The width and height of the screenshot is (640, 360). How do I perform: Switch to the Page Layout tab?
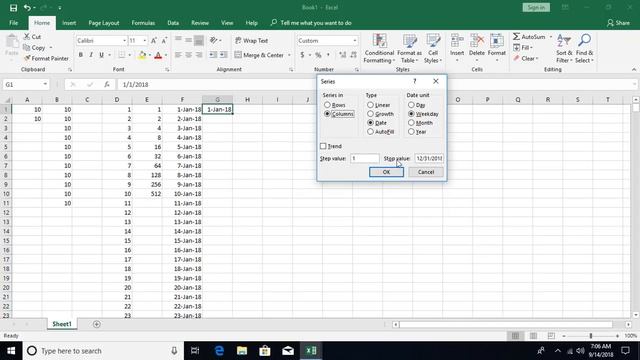pos(104,23)
